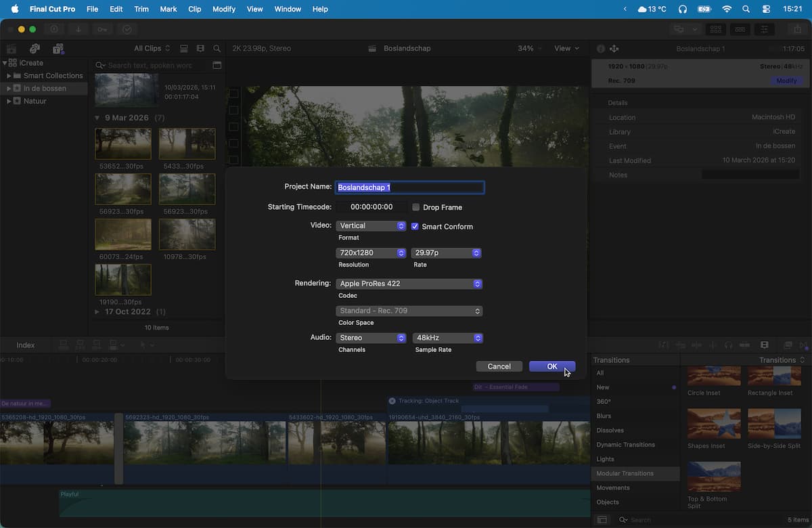The height and width of the screenshot is (528, 812).
Task: Select the 53652...30fps clip thumbnail
Action: [123, 144]
